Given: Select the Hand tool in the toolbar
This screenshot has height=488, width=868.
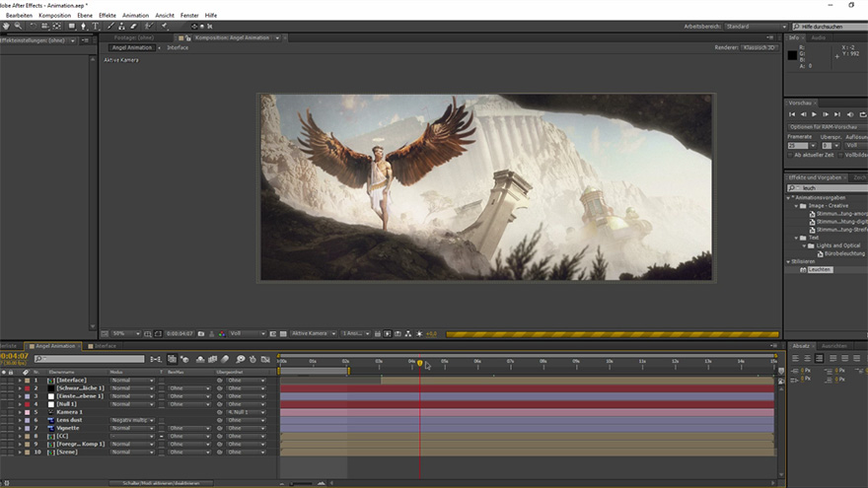Looking at the screenshot, I should tap(6, 27).
